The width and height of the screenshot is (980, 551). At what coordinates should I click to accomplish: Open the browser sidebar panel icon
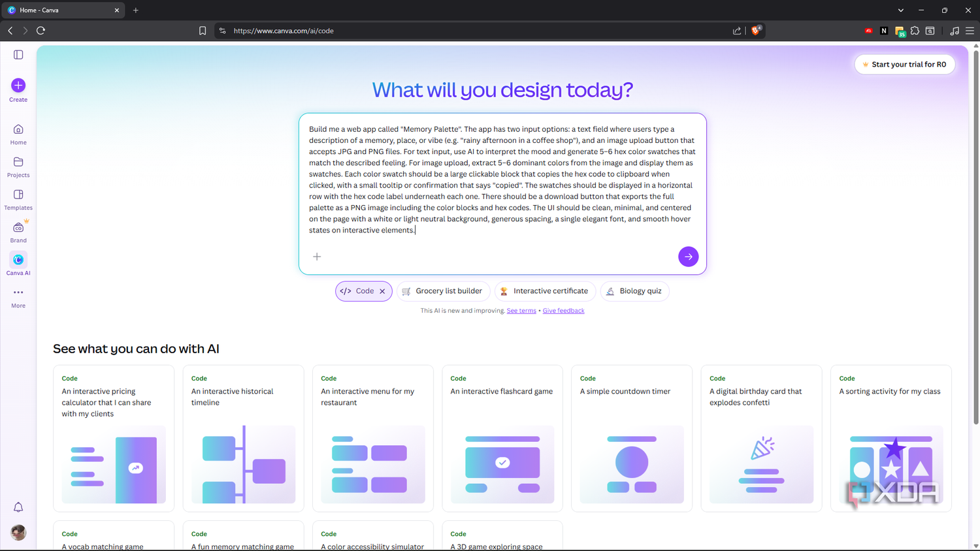click(x=930, y=31)
